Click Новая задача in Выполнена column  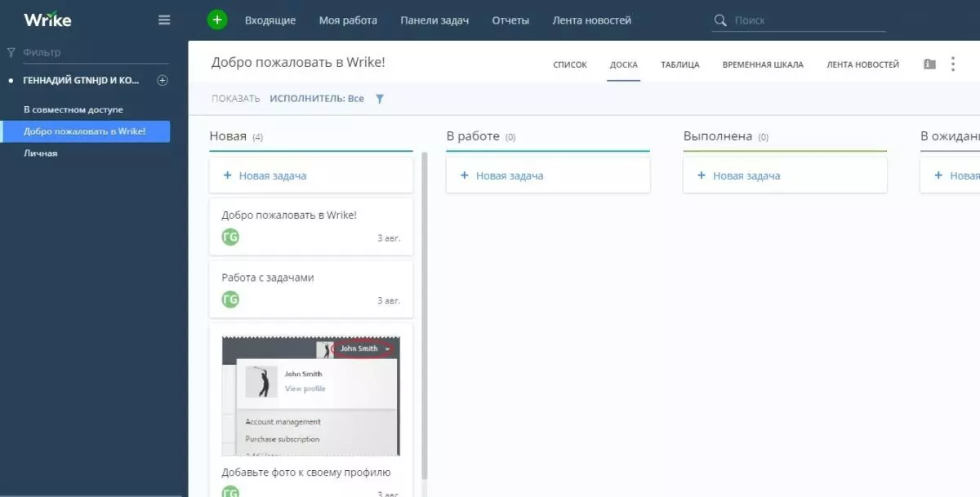[746, 175]
